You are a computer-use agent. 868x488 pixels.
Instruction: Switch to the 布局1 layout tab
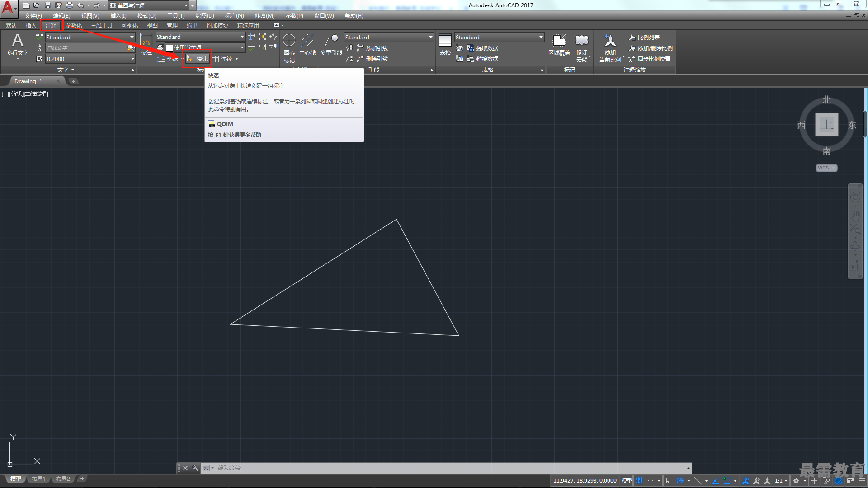tap(38, 479)
